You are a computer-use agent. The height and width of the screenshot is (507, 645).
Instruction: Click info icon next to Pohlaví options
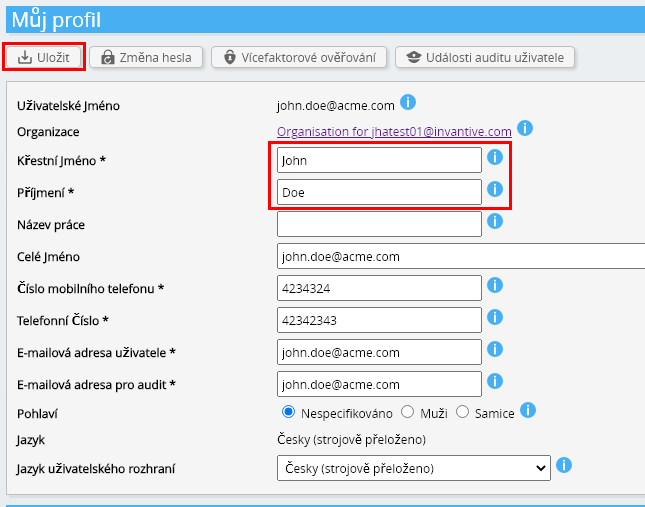point(528,410)
